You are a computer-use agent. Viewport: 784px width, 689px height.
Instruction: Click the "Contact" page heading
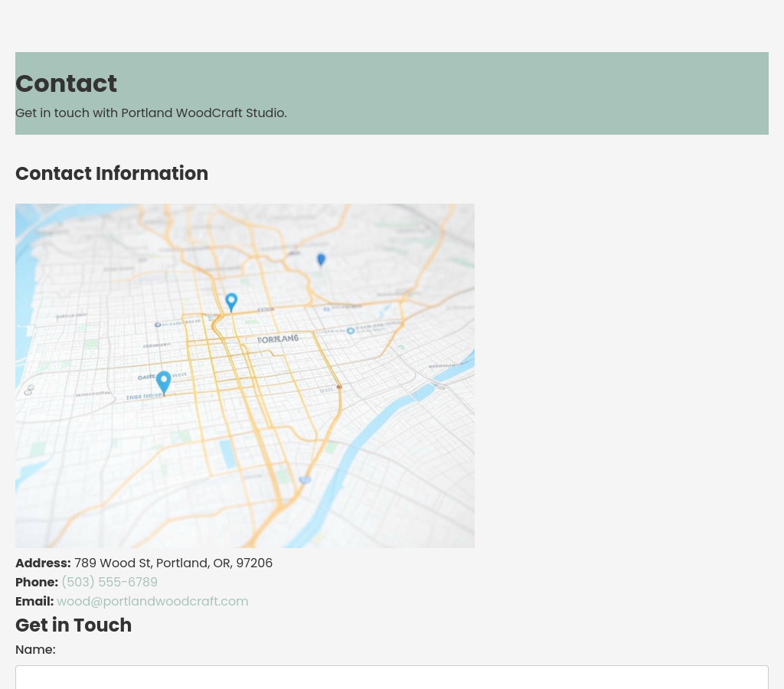(66, 83)
